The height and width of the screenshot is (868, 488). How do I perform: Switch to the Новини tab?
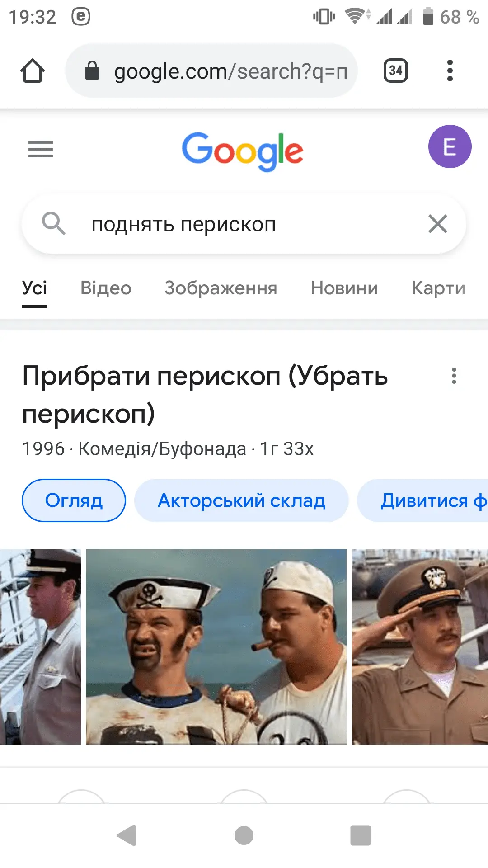coord(344,288)
